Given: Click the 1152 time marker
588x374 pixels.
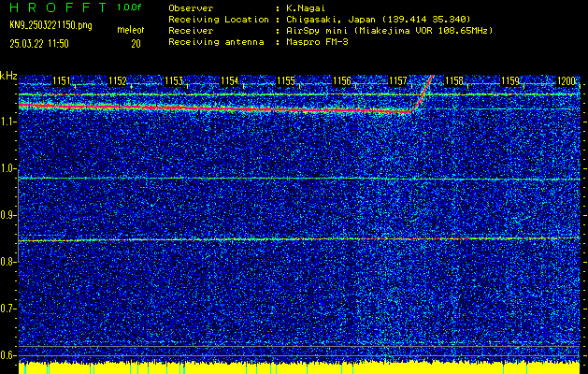Looking at the screenshot, I should click(118, 80).
